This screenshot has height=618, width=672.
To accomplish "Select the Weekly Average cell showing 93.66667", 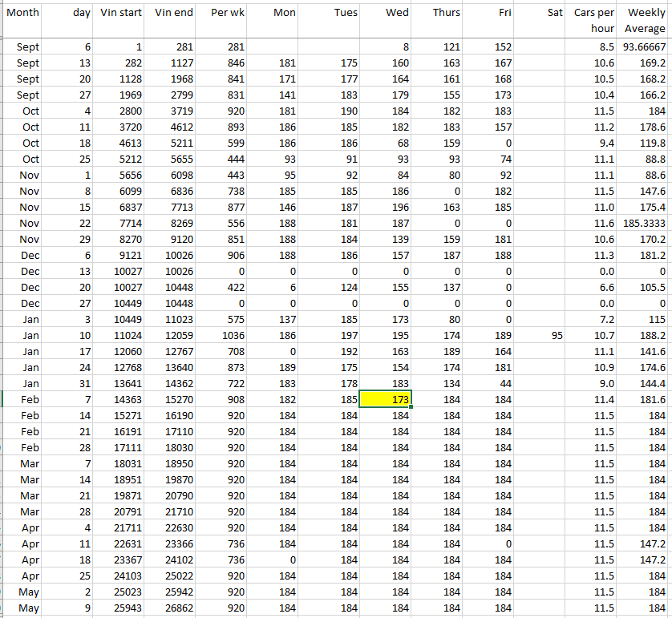I will [645, 47].
